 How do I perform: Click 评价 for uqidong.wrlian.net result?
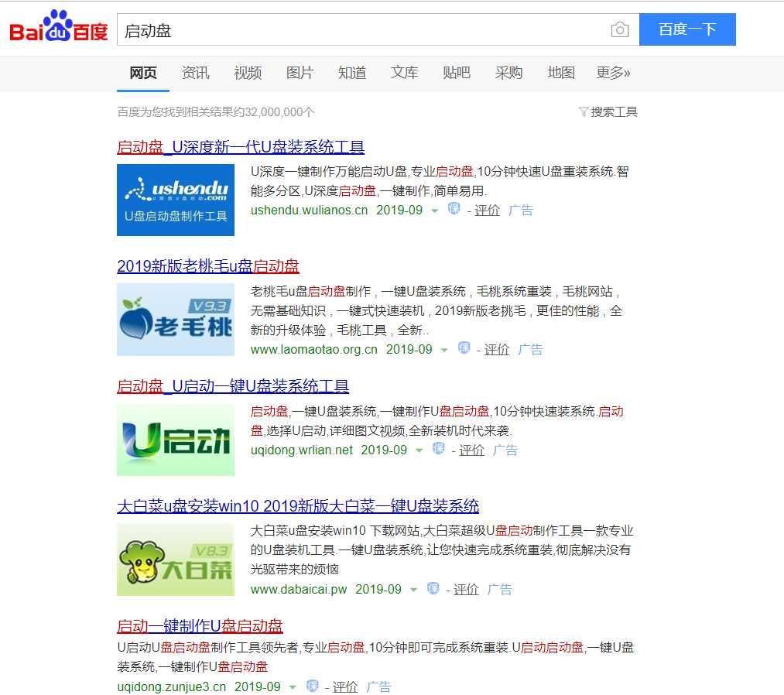click(x=471, y=450)
